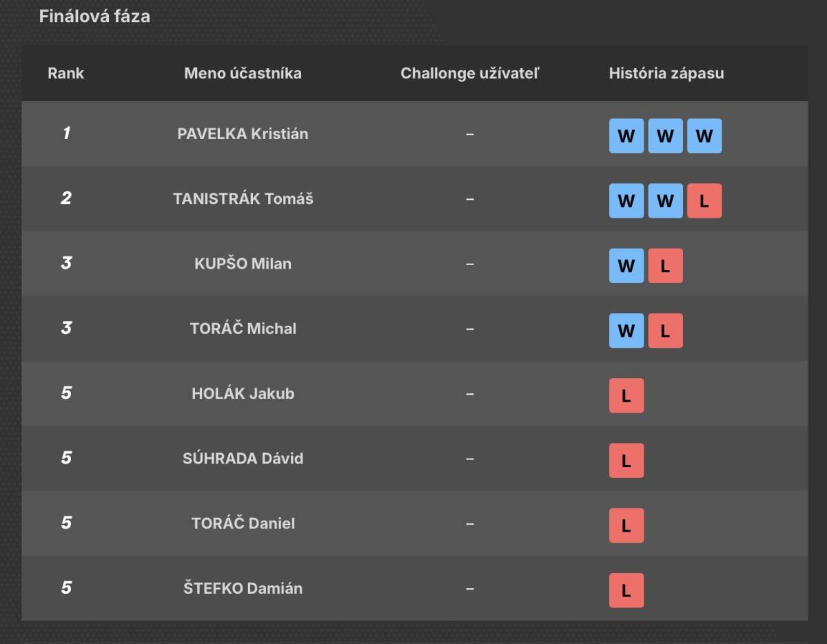Image resolution: width=827 pixels, height=644 pixels.
Task: Click TANISTRÁK Tomáš's red L badge
Action: pyautogui.click(x=704, y=200)
